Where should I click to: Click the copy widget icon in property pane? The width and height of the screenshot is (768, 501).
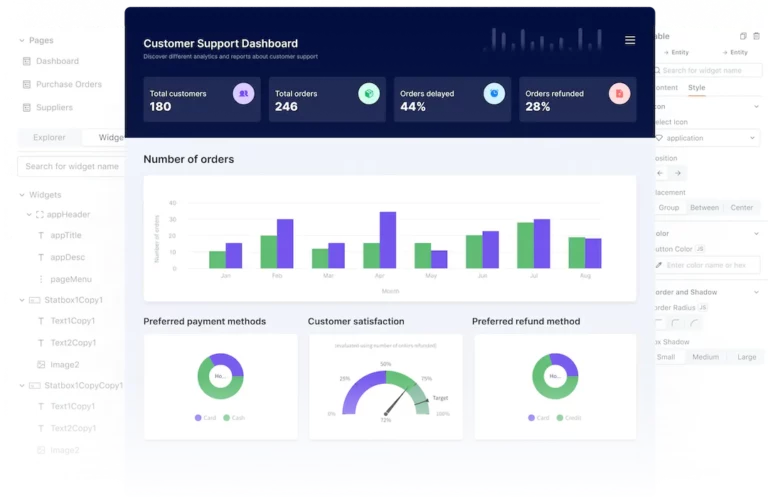coord(742,36)
